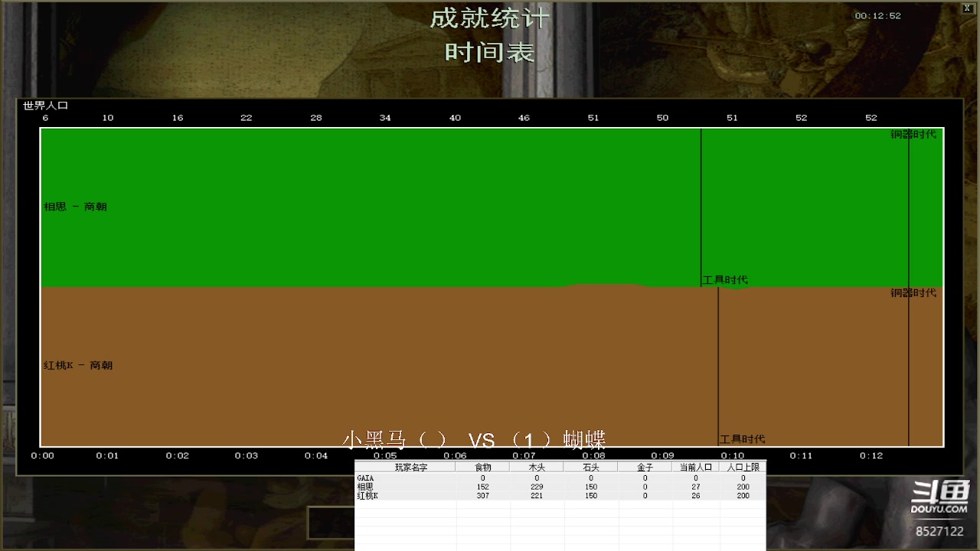Viewport: 980px width, 551px height.
Task: Click 相思's stone value 150
Action: (x=591, y=487)
